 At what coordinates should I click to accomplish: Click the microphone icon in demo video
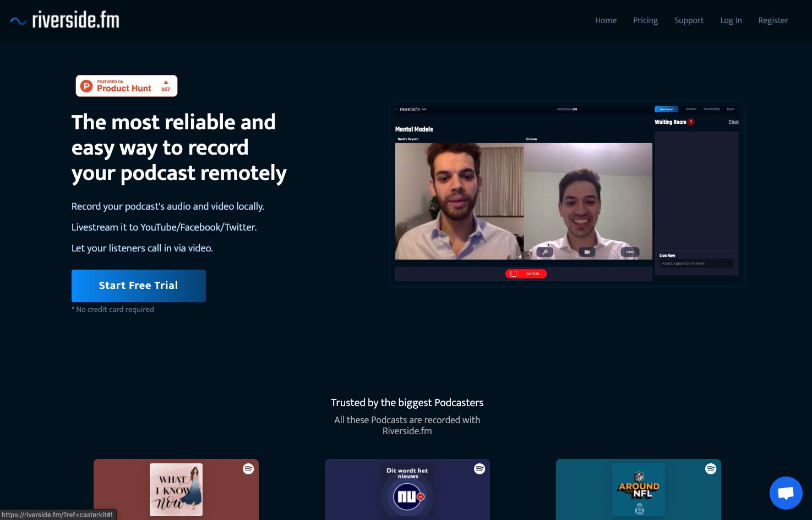(x=544, y=252)
